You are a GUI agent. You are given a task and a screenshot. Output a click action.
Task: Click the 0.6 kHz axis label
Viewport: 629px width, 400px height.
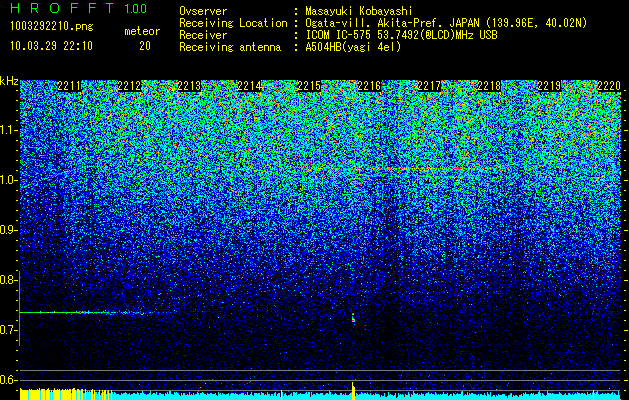coord(8,380)
